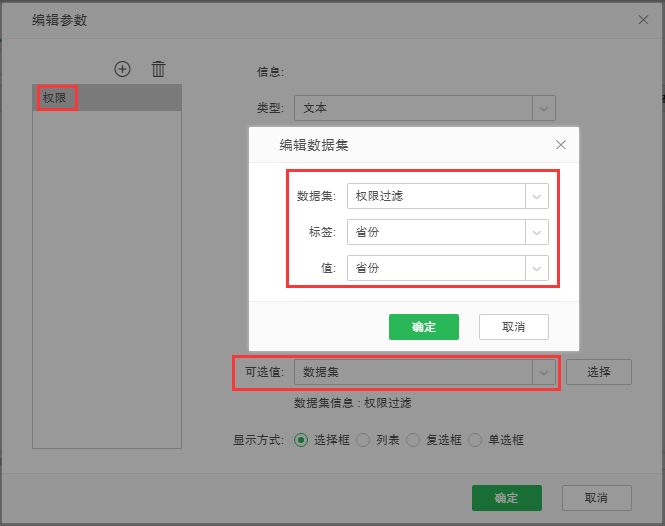Open the 值 dropdown
The height and width of the screenshot is (526, 665).
[x=537, y=268]
